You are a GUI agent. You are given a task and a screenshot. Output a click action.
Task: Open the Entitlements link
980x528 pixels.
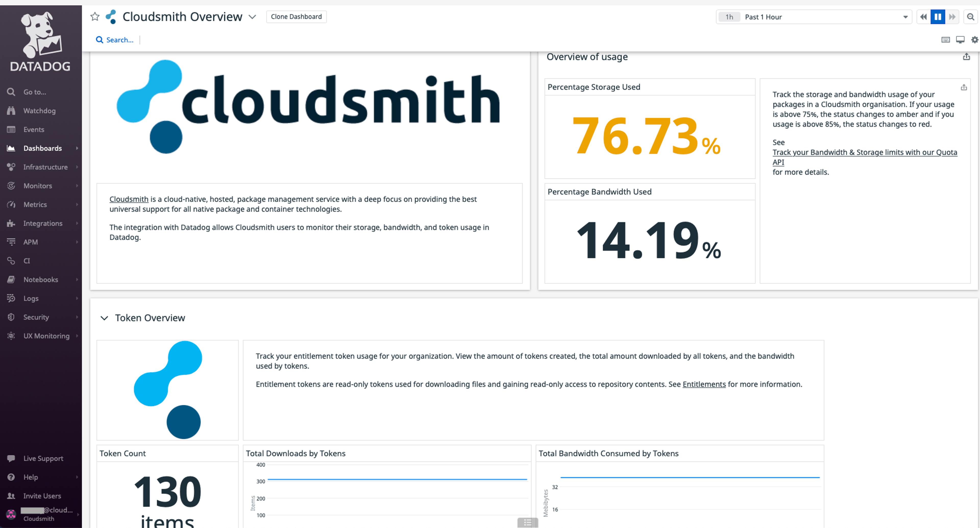704,384
